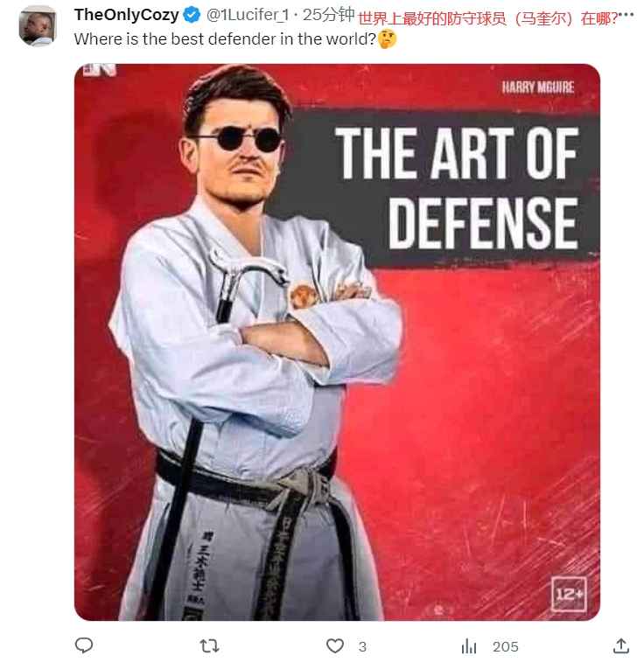
Task: Click the red Chinese translation text
Action: point(488,17)
